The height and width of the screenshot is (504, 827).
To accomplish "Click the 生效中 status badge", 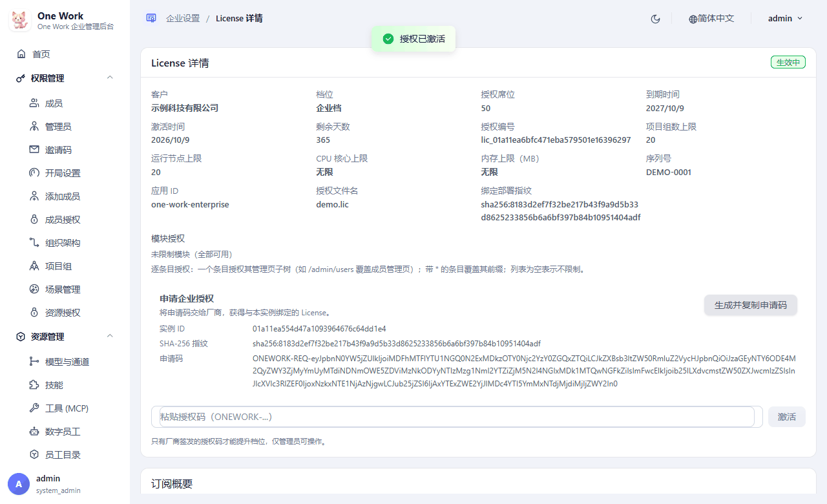I will coord(788,63).
